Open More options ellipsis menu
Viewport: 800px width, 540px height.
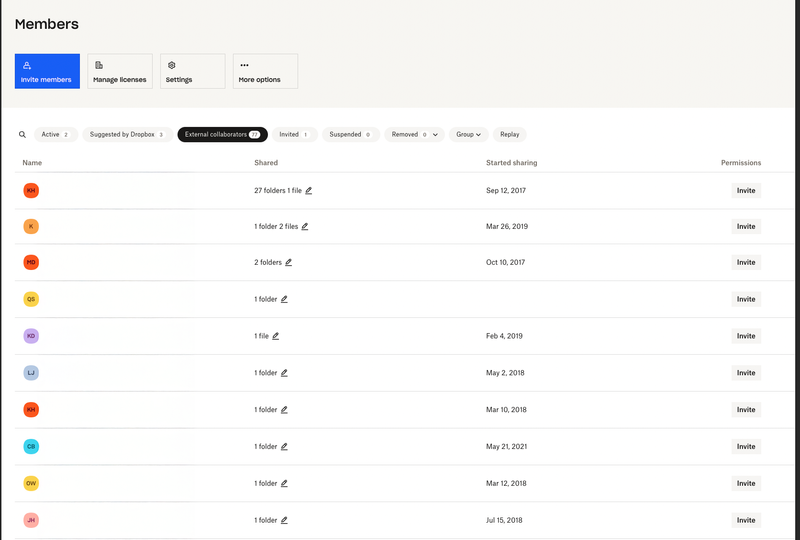265,72
